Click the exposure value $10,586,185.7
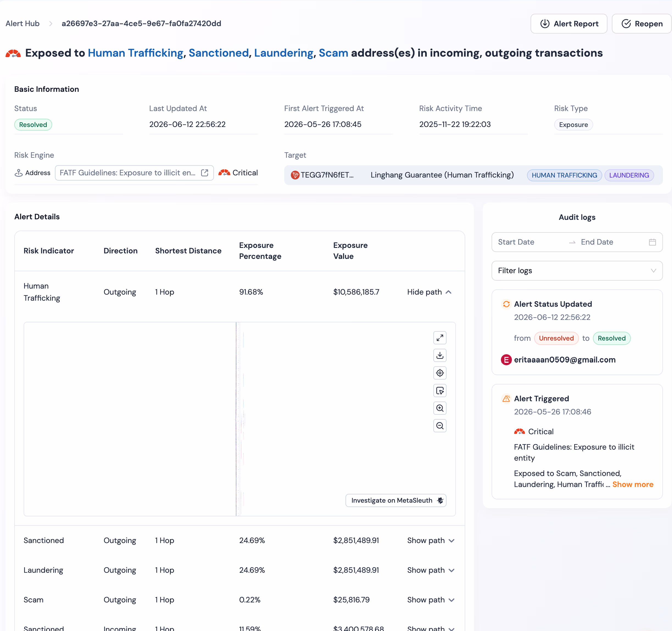 [x=356, y=292]
